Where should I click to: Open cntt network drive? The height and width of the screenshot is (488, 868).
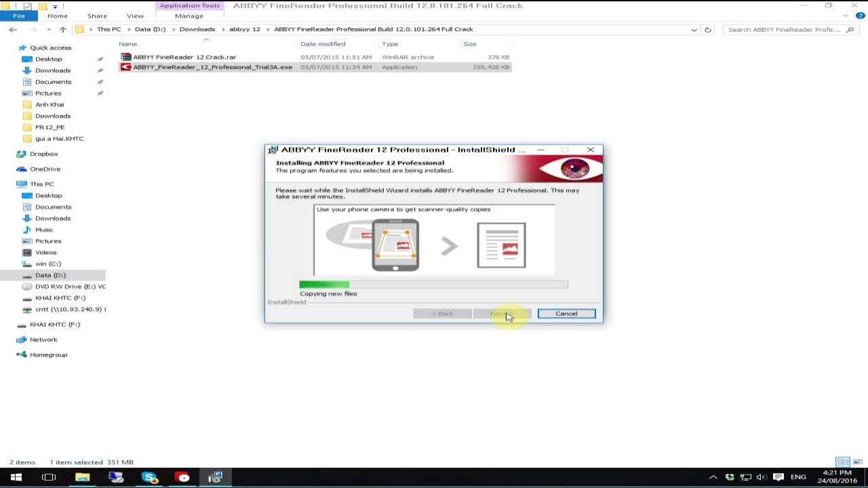pos(70,309)
